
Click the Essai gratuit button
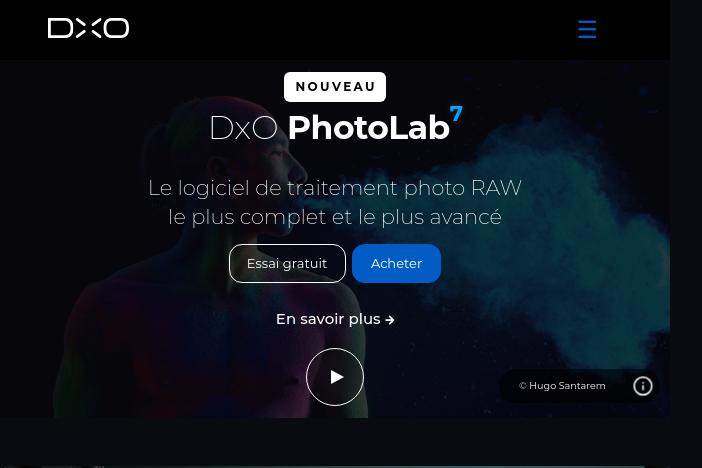click(x=287, y=263)
